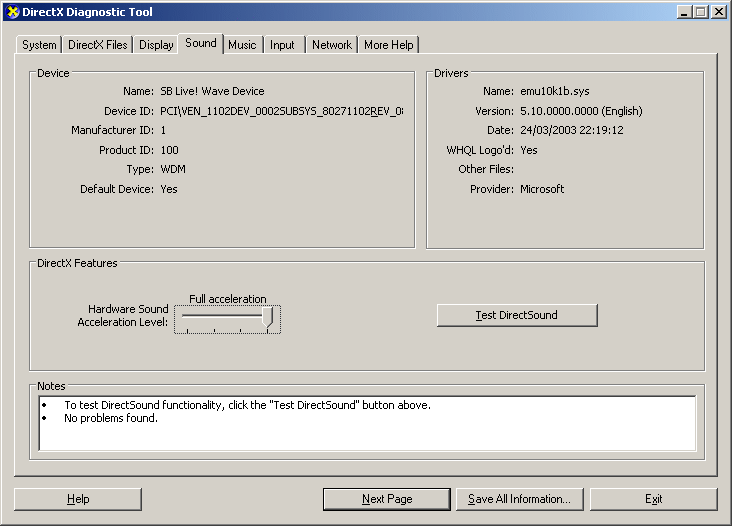Select device name SB Live! Wave Device
The image size is (732, 526).
[212, 91]
